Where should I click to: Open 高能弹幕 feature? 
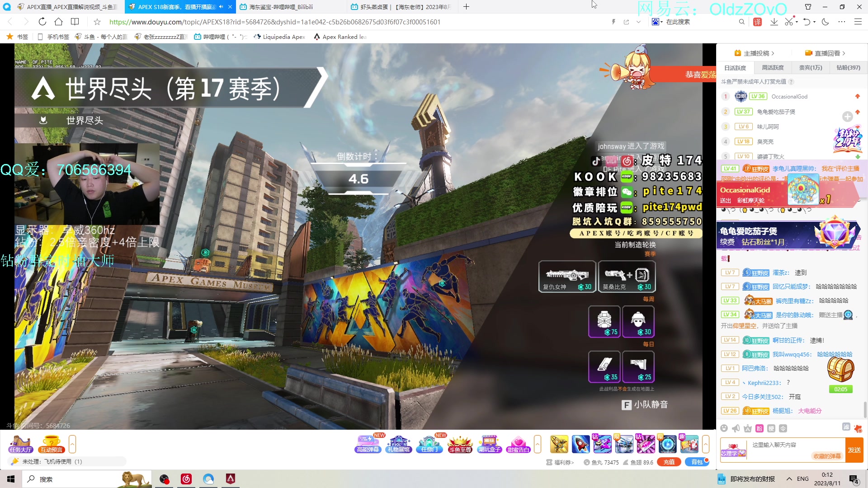(x=368, y=444)
